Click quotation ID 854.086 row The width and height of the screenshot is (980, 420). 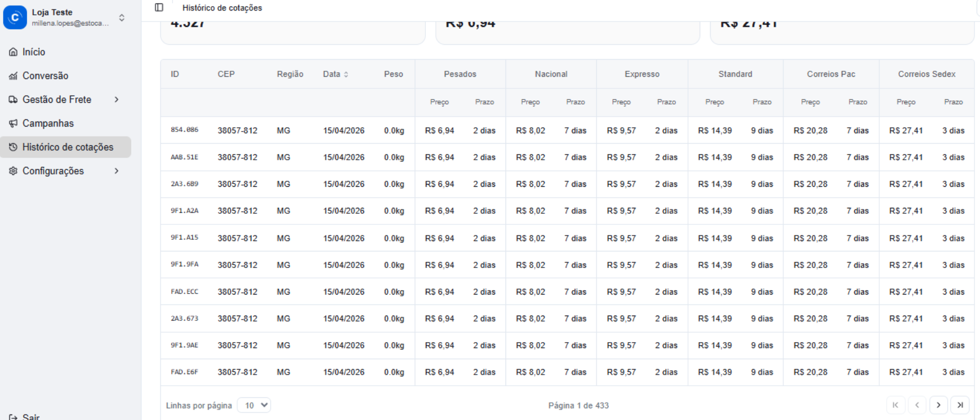pos(184,130)
